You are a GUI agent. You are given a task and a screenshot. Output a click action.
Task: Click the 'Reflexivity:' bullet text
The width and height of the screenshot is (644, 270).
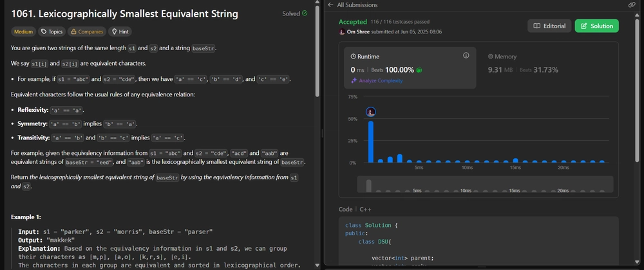pos(33,110)
